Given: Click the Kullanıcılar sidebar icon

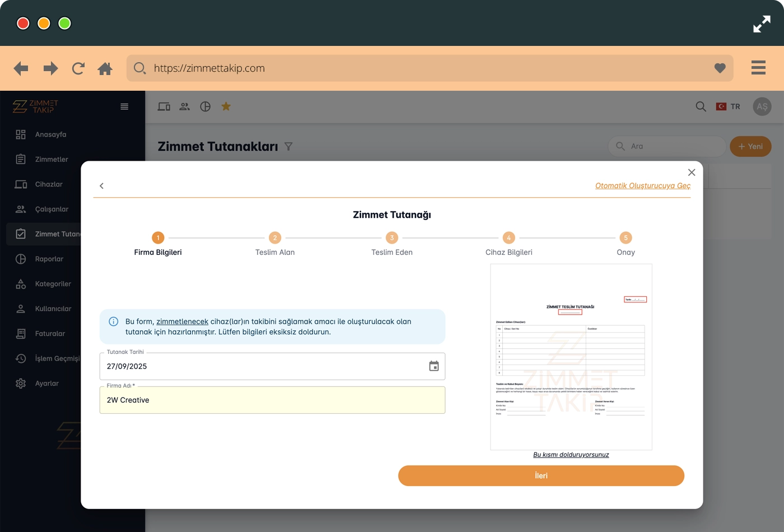Looking at the screenshot, I should 21,309.
